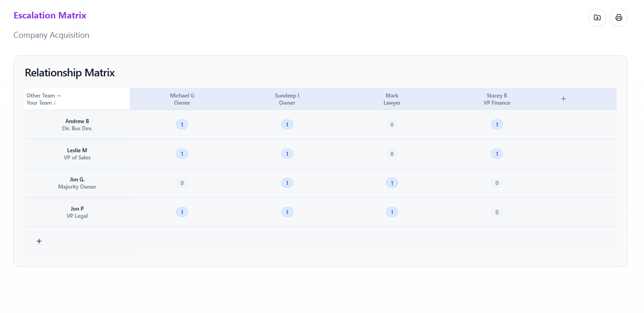Select the Michael G Owner column header
Screen dimensions: 644x313
click(182, 99)
